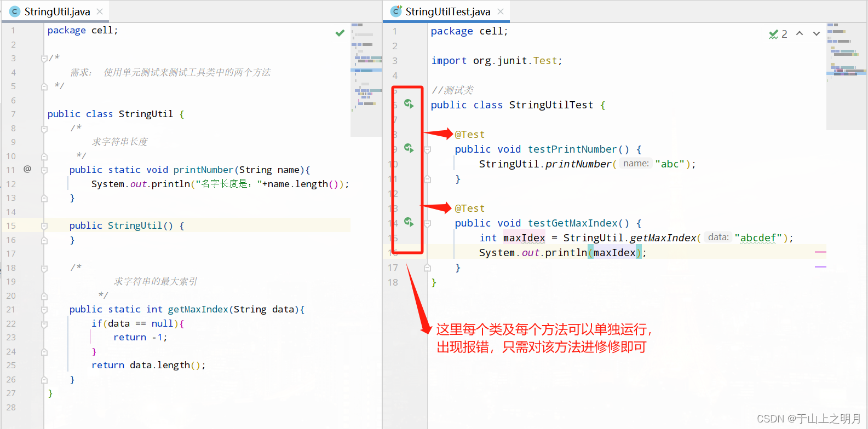
Task: Click the data: parameter hint
Action: (x=718, y=237)
